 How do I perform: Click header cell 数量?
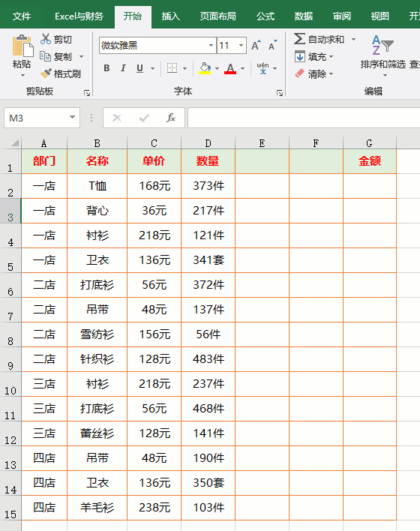208,161
